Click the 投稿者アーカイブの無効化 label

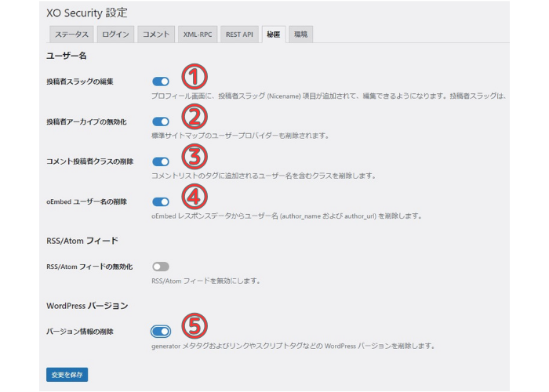pos(86,122)
